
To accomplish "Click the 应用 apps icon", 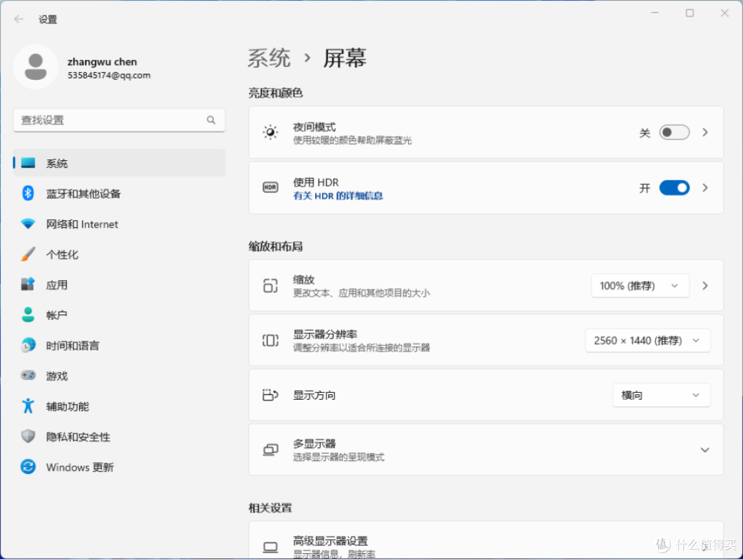I will [x=28, y=284].
